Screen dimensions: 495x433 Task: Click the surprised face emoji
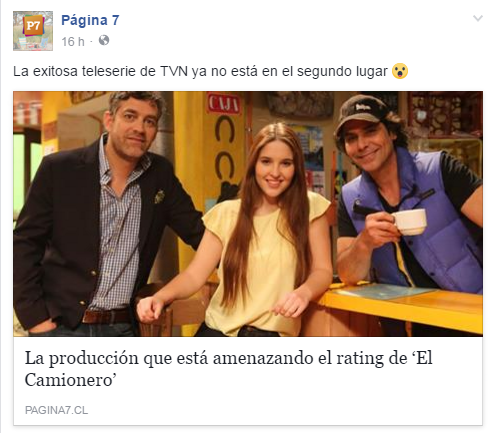(x=400, y=71)
